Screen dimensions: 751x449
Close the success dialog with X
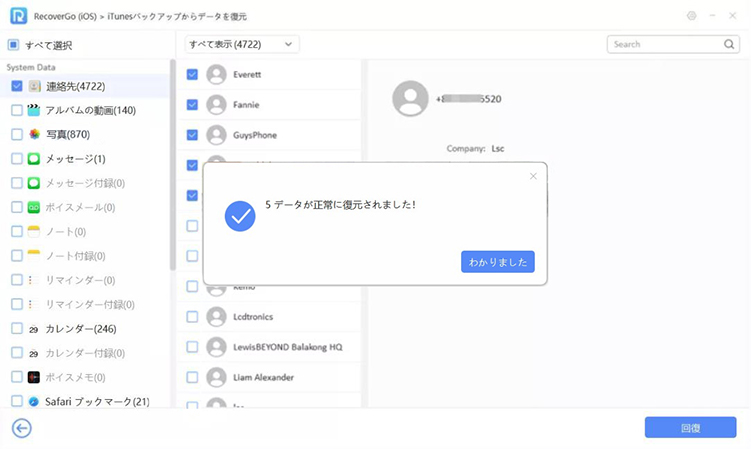click(533, 176)
